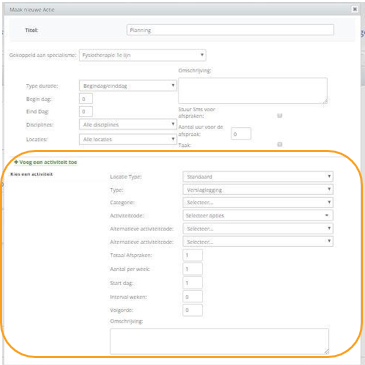365x365 pixels.
Task: Click the upper Omschrijving text area
Action: 253,90
